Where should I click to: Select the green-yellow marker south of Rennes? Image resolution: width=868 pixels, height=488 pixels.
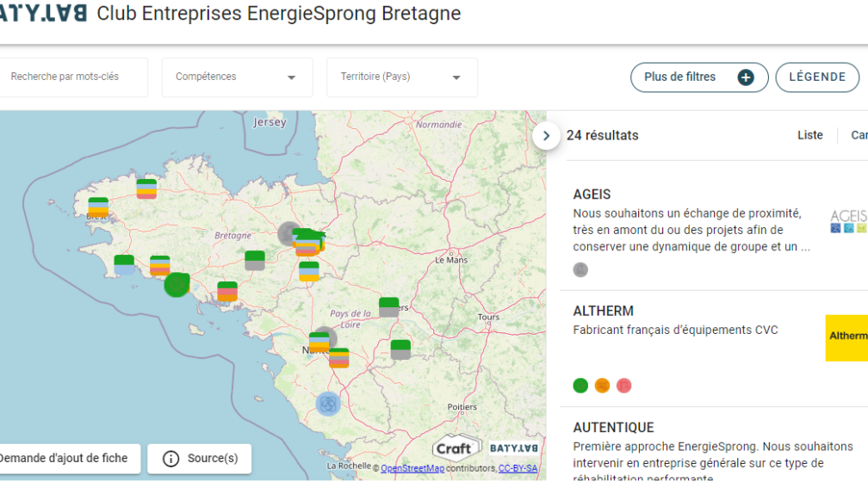click(x=309, y=271)
